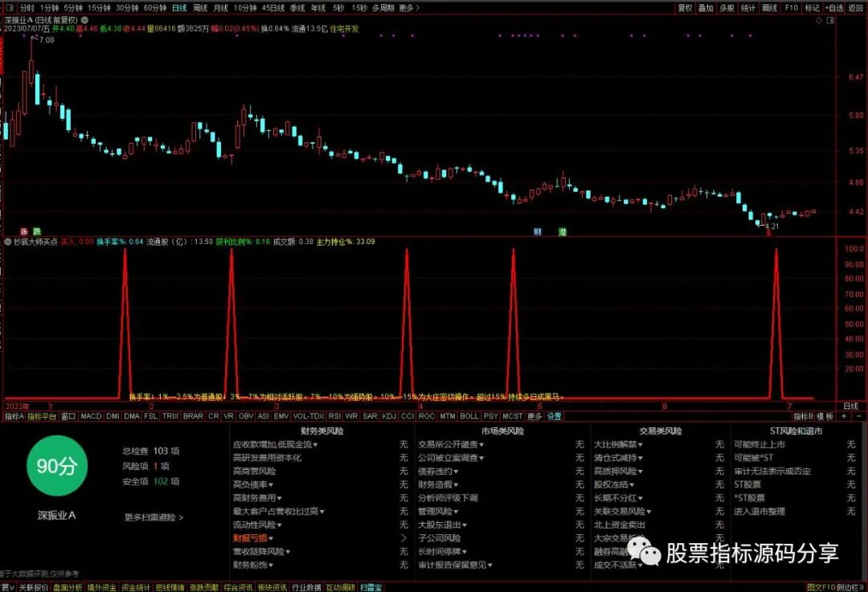Image resolution: width=868 pixels, height=592 pixels.
Task: Click the 指标B button
Action: tap(803, 416)
